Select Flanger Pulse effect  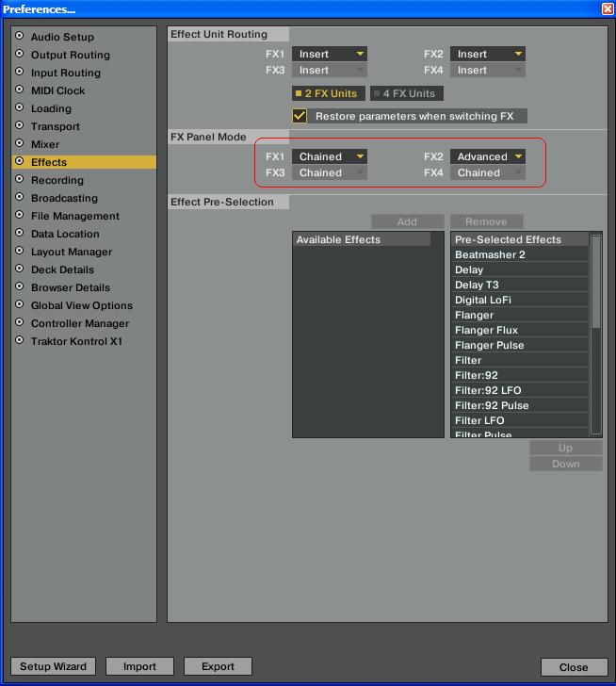click(519, 345)
